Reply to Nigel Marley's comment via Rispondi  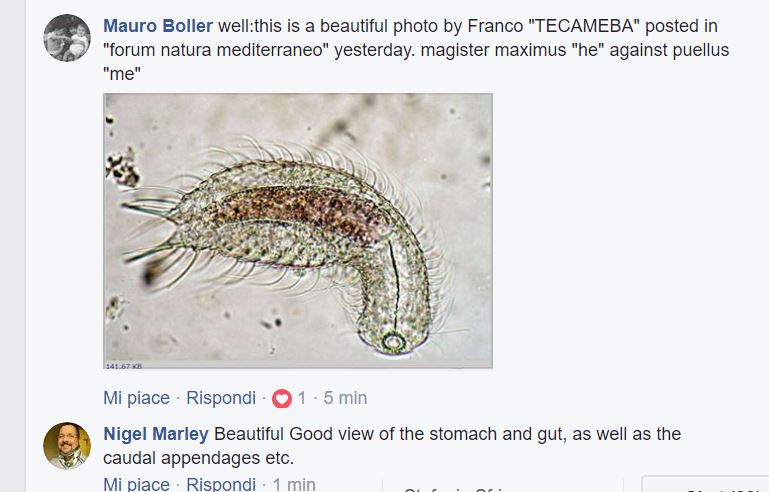click(x=221, y=484)
